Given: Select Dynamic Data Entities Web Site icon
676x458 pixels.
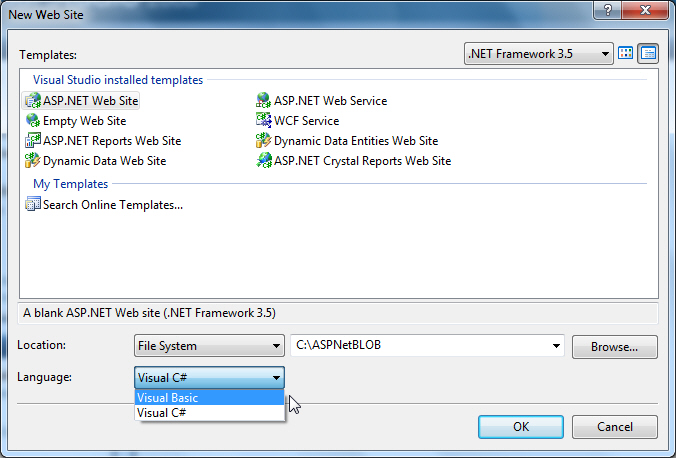Looking at the screenshot, I should (264, 141).
